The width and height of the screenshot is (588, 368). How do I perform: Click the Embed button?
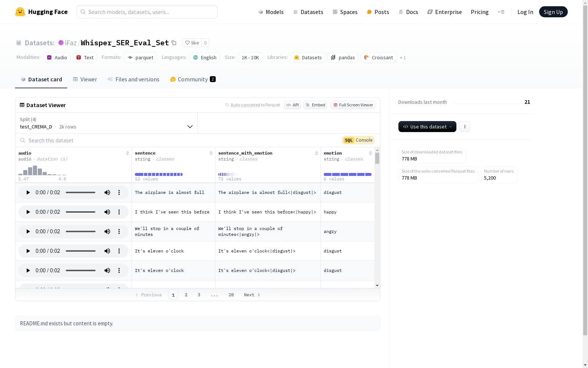[315, 105]
